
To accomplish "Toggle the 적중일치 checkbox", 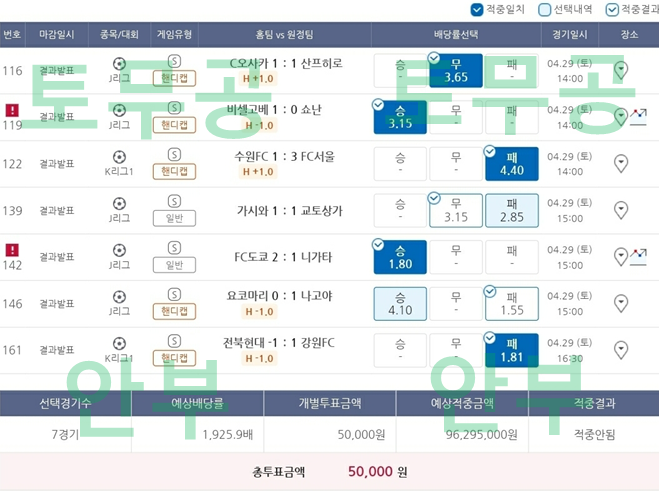I will point(477,10).
